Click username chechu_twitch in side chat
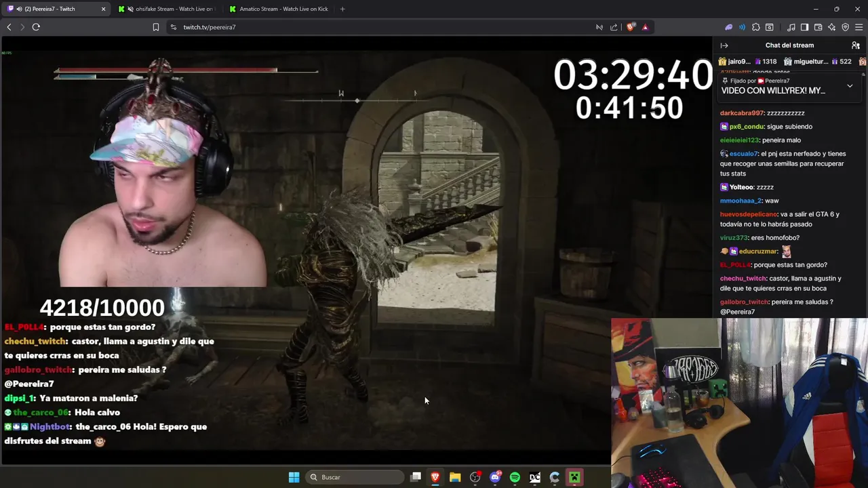Viewport: 868px width, 488px height. 743,279
